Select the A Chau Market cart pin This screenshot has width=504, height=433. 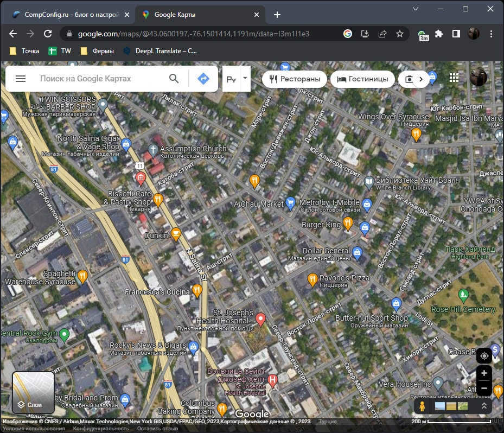coord(290,203)
